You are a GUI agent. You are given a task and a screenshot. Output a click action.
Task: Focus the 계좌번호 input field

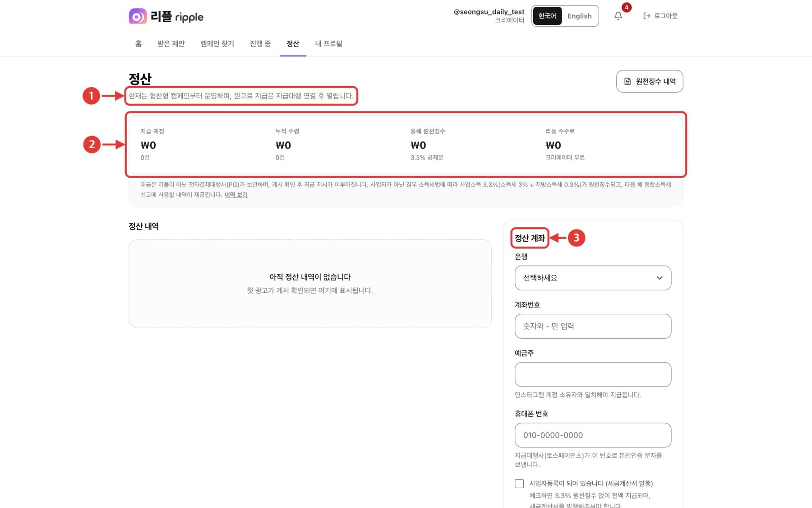[593, 326]
